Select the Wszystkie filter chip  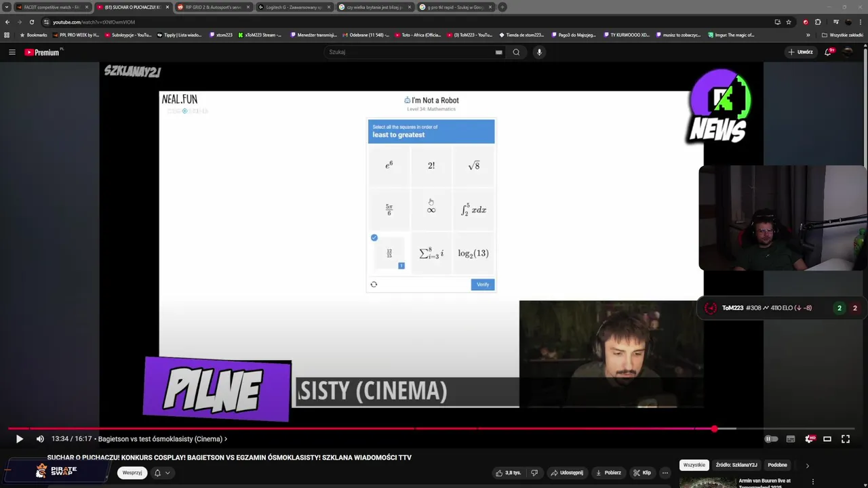pos(694,465)
